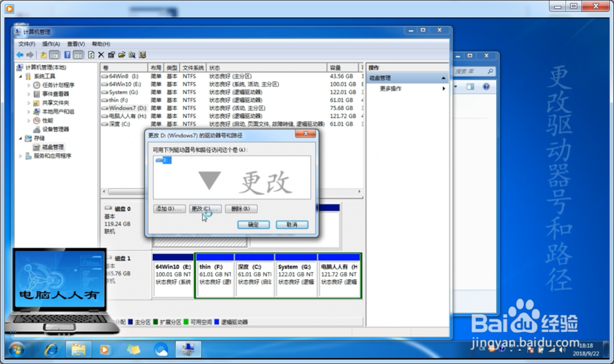Click the magnifier explore toolbar icon

tap(132, 55)
